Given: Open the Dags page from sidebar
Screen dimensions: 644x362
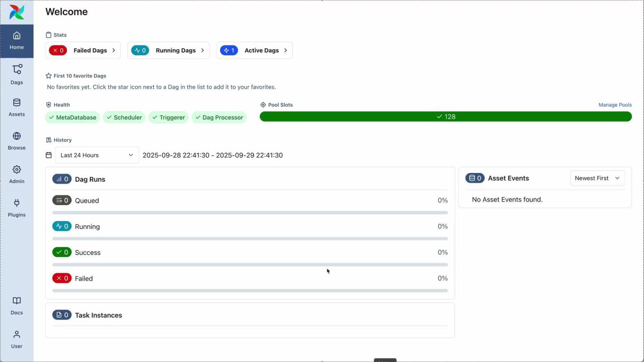Looking at the screenshot, I should (17, 75).
